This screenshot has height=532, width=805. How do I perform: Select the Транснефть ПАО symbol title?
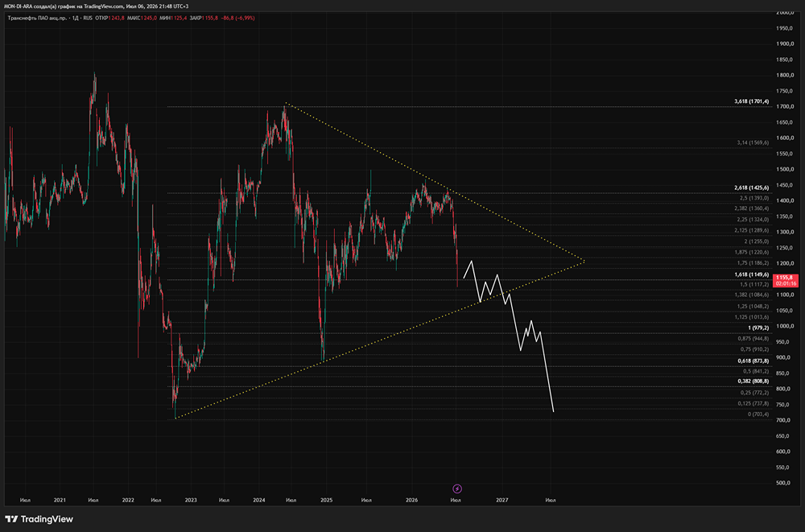pos(37,18)
